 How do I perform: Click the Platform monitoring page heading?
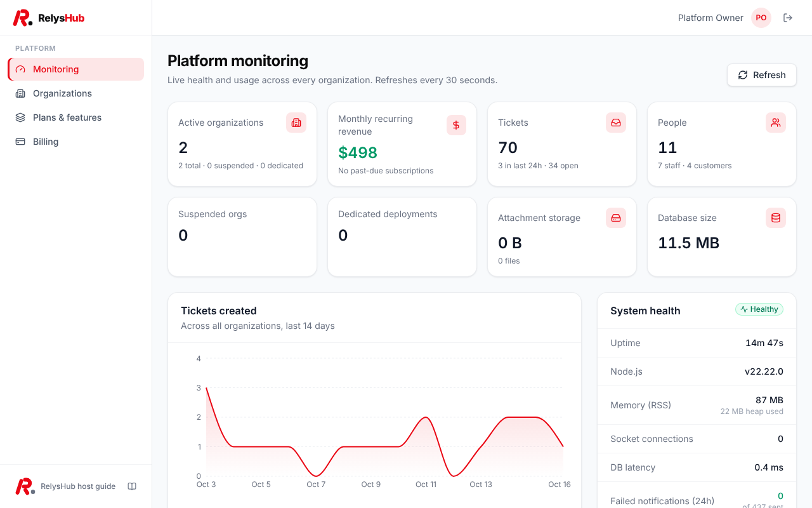click(x=238, y=61)
